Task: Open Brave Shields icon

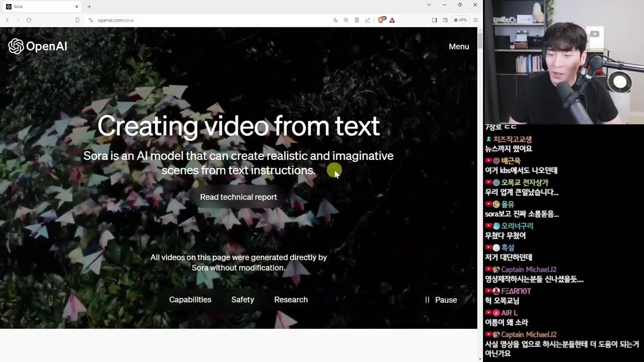Action: pyautogui.click(x=381, y=20)
